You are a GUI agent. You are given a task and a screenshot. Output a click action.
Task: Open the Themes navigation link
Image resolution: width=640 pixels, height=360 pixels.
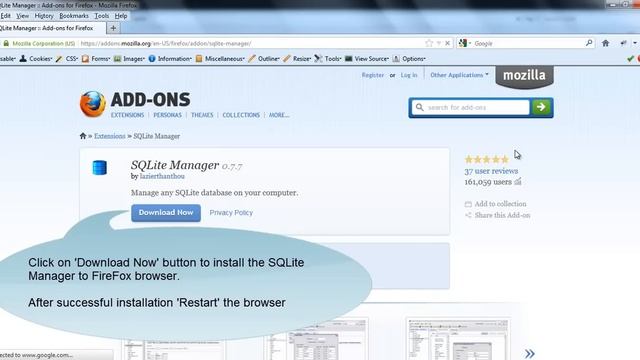click(202, 115)
